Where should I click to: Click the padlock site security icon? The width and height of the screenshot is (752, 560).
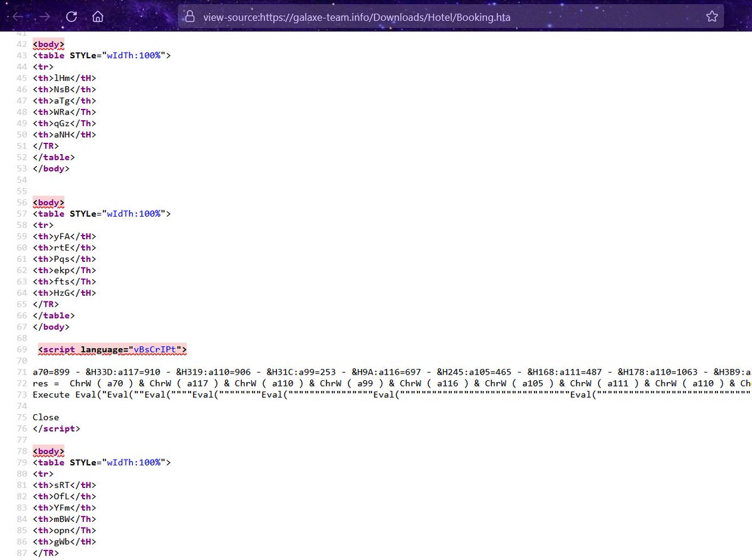click(x=190, y=17)
